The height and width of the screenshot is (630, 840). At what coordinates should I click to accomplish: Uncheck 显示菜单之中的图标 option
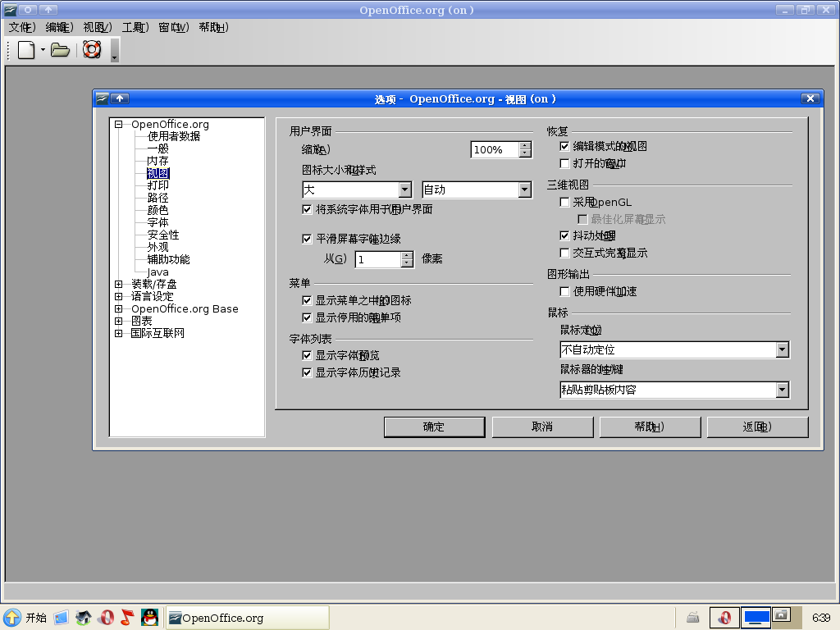(307, 300)
